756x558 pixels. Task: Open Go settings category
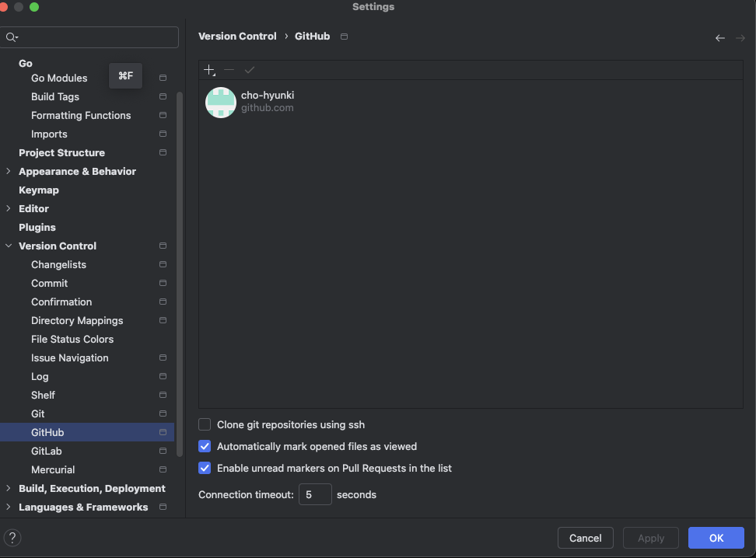pyautogui.click(x=26, y=63)
